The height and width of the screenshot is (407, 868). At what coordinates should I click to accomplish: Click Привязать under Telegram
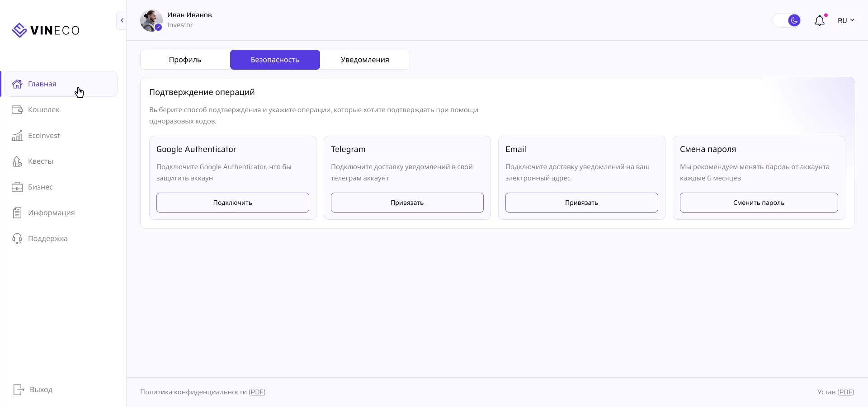pyautogui.click(x=407, y=203)
